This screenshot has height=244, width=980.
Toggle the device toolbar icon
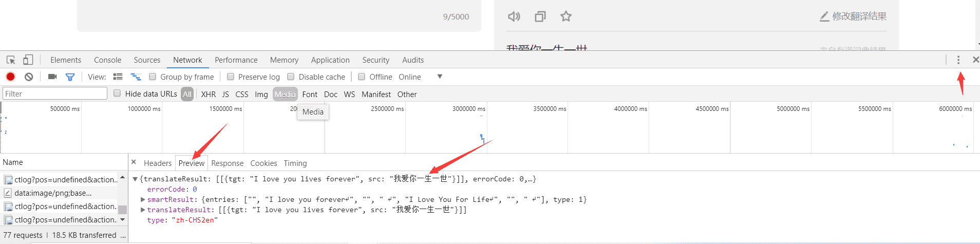[x=28, y=60]
